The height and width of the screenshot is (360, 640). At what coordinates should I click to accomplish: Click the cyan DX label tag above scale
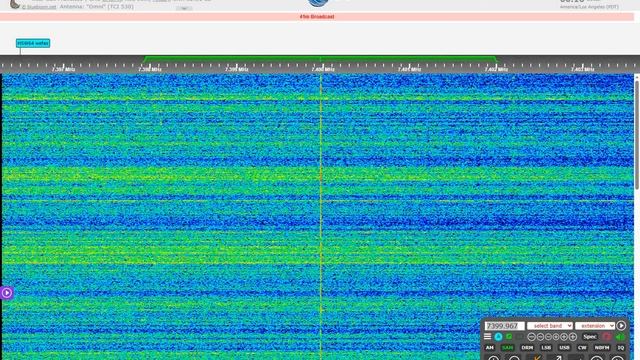coord(33,43)
